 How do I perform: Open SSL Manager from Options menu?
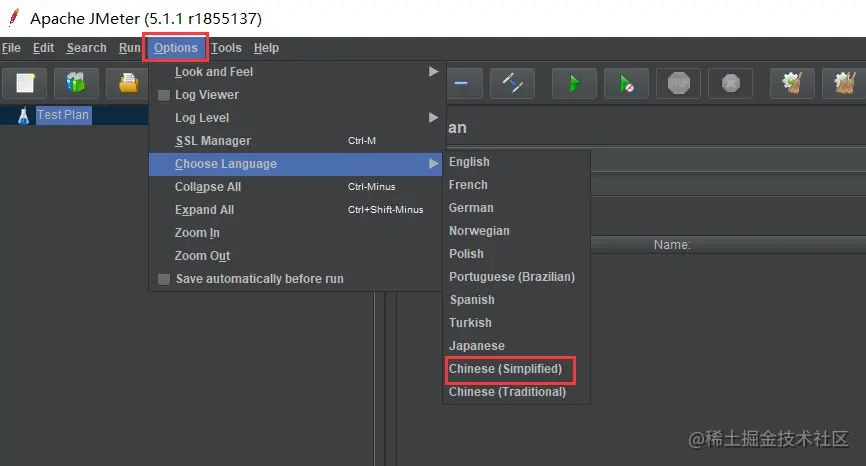coord(295,141)
